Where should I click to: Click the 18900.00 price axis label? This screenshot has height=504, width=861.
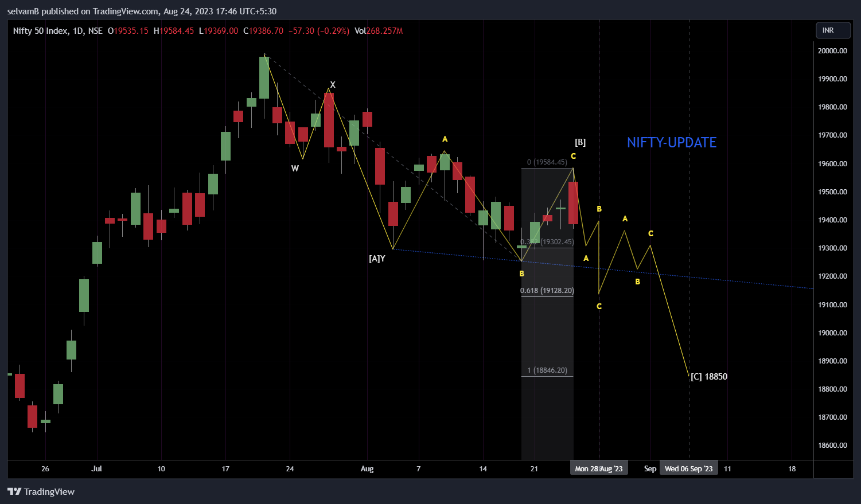pyautogui.click(x=832, y=361)
